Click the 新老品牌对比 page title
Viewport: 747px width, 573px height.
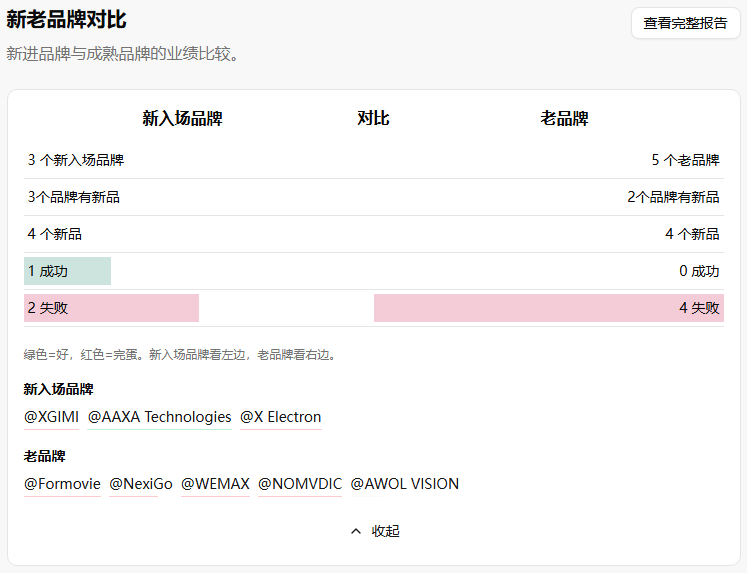click(x=66, y=20)
